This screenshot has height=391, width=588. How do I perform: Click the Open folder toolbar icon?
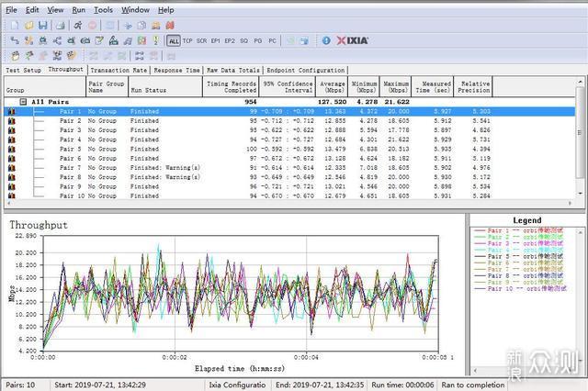point(28,26)
